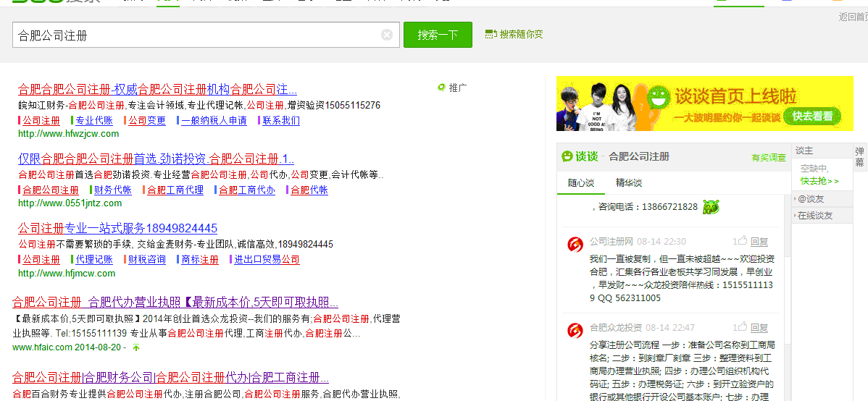Switch to the 精华谈 tab
Viewport: 868px width, 401px height.
(x=629, y=183)
